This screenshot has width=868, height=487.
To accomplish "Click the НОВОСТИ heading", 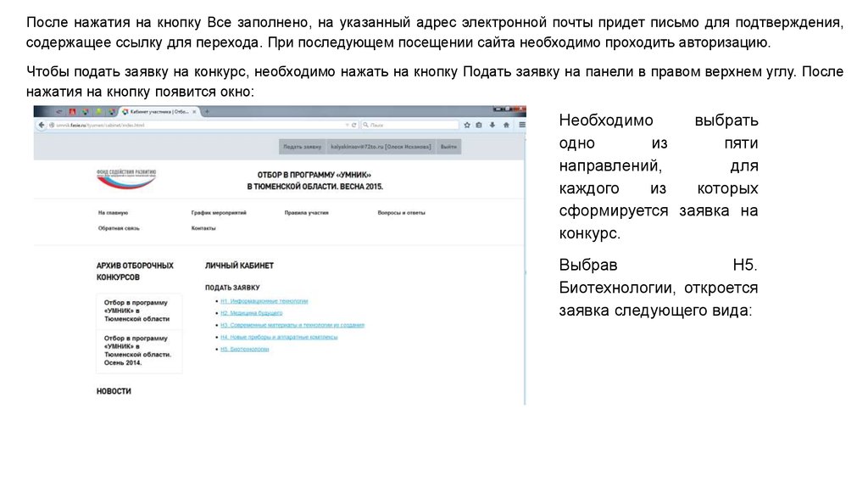I will [x=114, y=391].
